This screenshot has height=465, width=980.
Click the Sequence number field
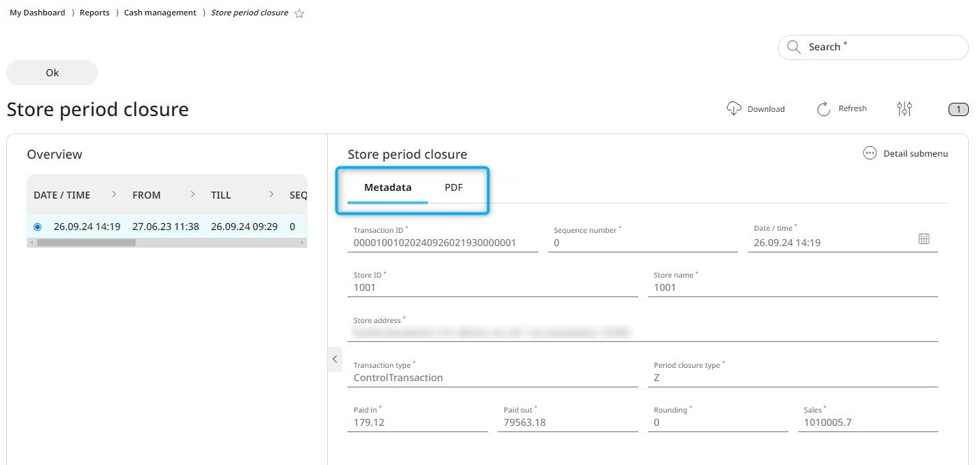tap(642, 238)
